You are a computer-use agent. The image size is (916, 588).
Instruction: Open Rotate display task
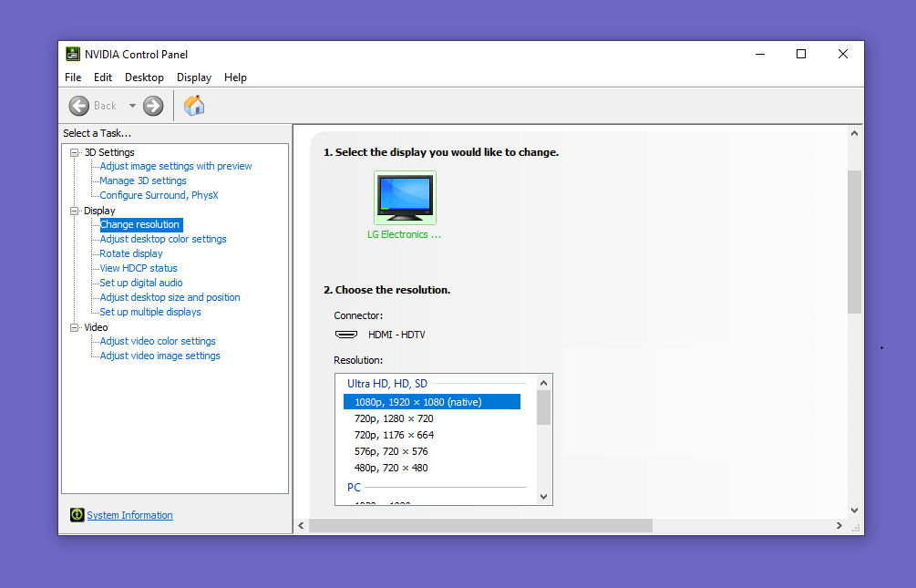click(131, 253)
